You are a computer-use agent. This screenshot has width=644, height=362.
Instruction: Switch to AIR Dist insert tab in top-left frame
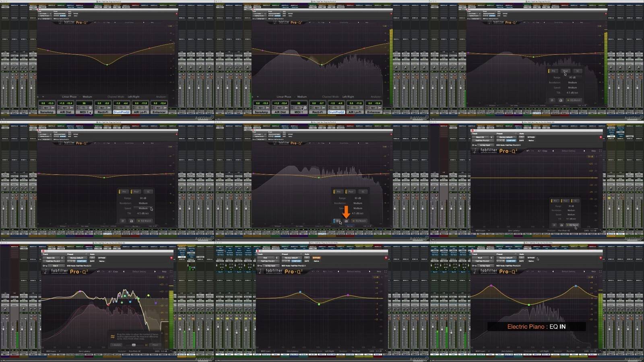[66, 112]
